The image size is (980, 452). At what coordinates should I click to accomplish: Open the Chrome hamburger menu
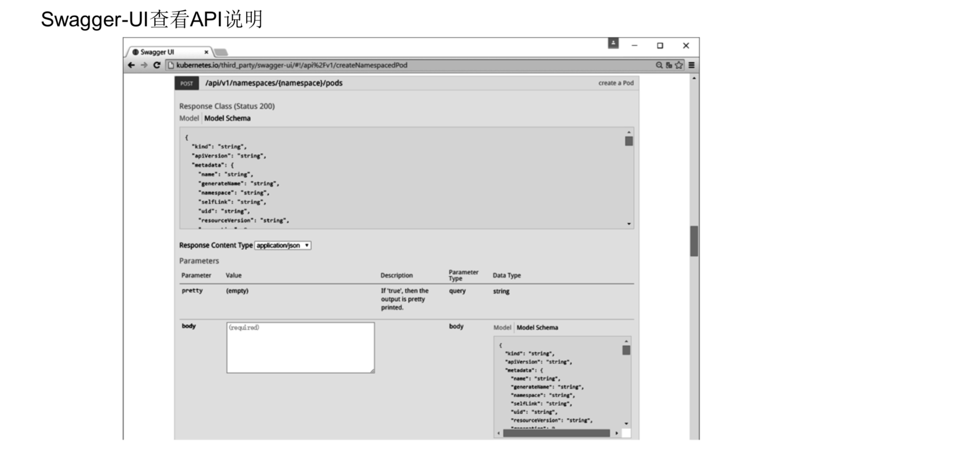(x=692, y=65)
